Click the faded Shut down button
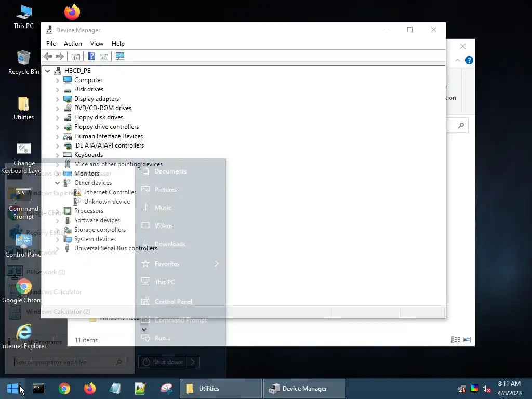 pos(163,362)
